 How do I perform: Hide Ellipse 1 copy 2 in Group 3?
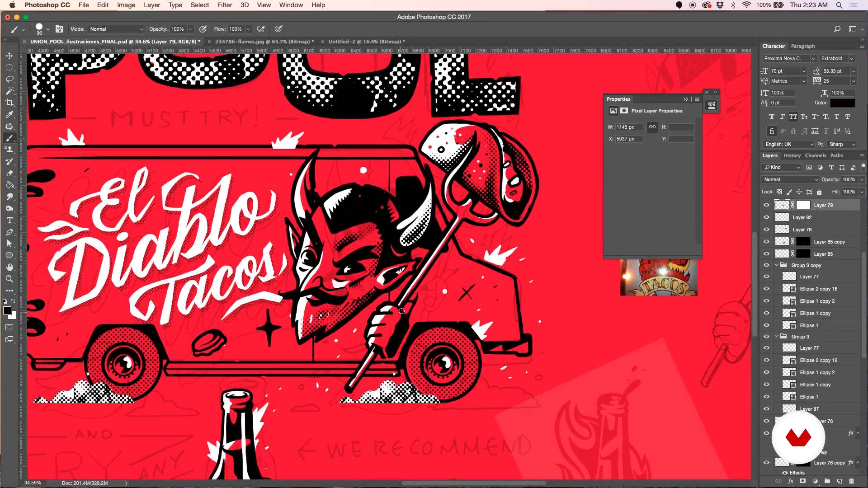click(766, 372)
